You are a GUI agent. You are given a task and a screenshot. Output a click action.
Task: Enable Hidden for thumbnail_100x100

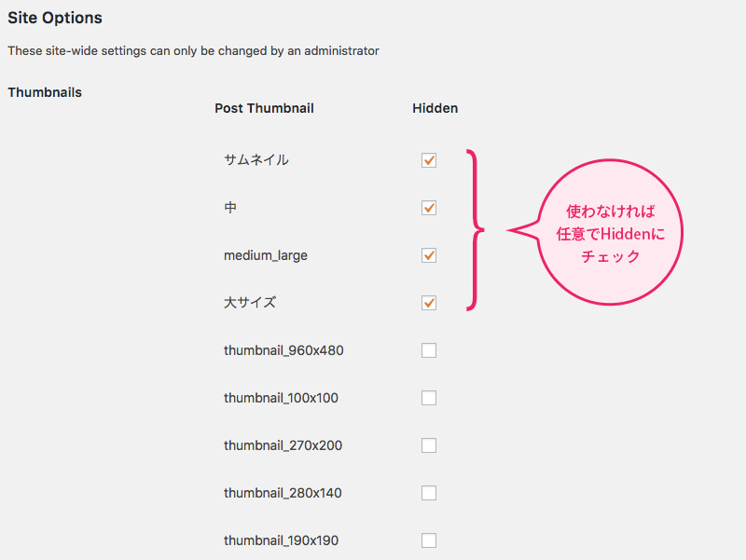(x=429, y=398)
